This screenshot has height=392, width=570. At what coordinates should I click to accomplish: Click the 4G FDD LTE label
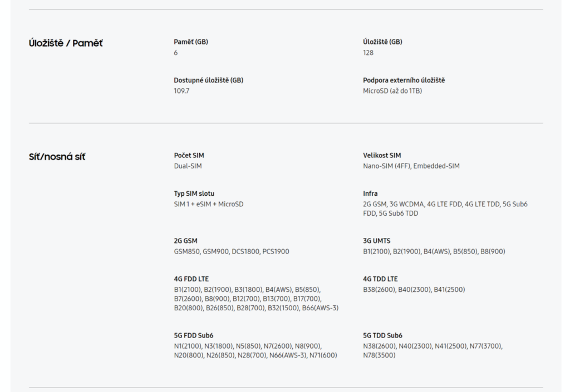191,279
